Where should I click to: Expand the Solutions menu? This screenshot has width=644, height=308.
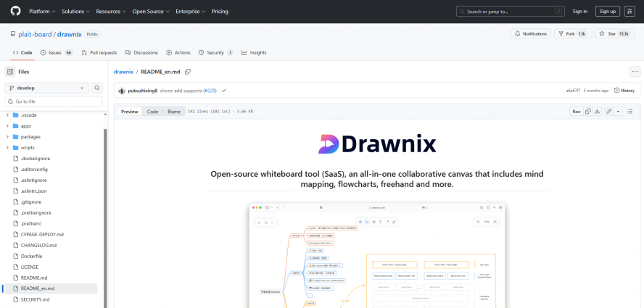(x=75, y=12)
